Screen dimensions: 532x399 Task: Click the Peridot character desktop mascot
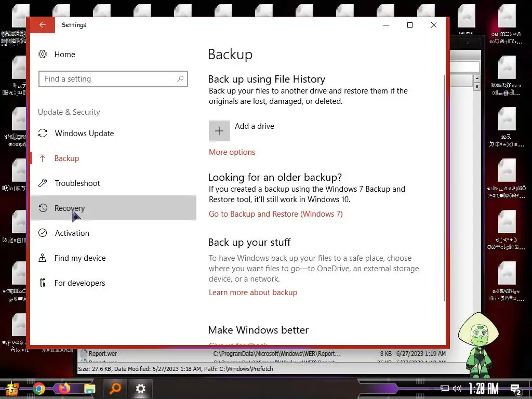[x=478, y=345]
